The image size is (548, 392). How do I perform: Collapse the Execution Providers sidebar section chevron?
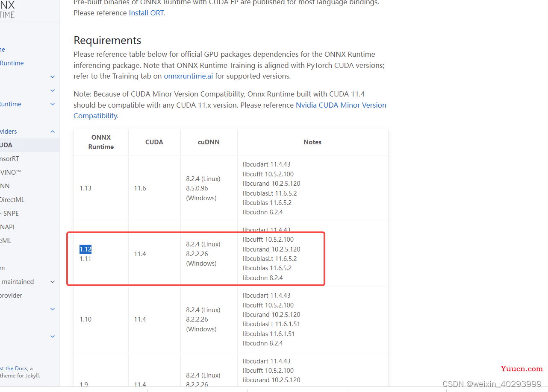pyautogui.click(x=53, y=132)
